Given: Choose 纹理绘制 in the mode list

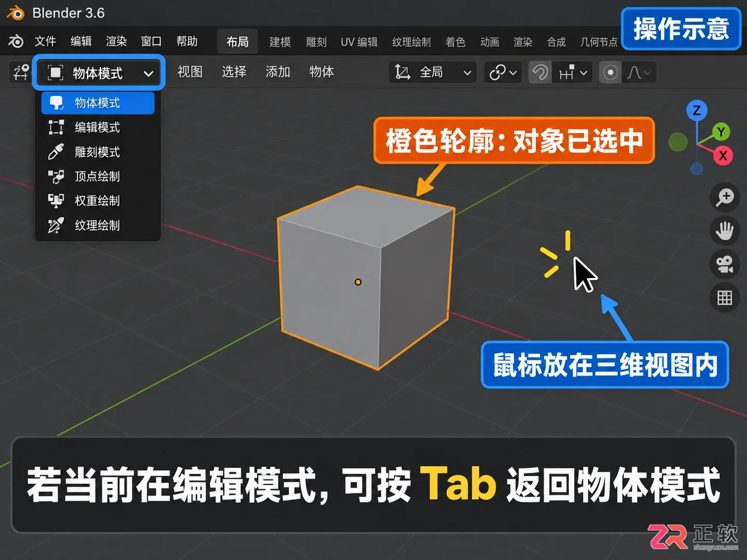Looking at the screenshot, I should point(98,225).
